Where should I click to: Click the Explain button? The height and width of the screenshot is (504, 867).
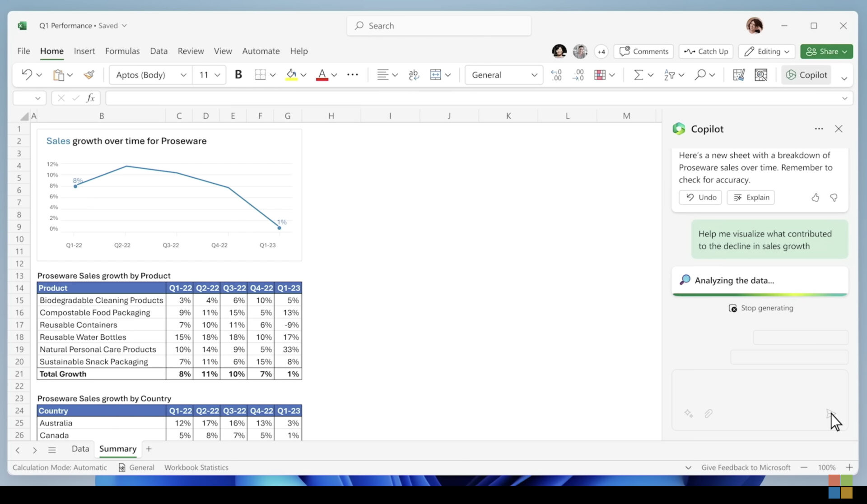click(750, 198)
